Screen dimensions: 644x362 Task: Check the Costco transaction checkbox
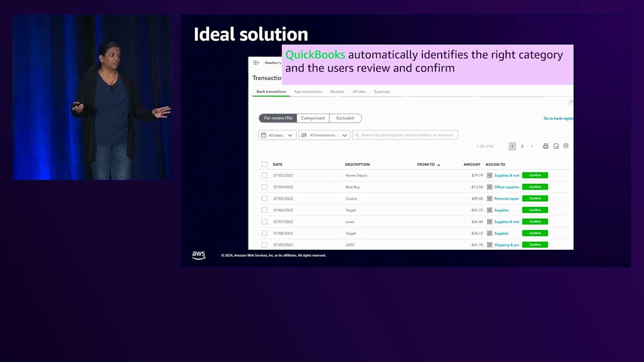pyautogui.click(x=264, y=198)
